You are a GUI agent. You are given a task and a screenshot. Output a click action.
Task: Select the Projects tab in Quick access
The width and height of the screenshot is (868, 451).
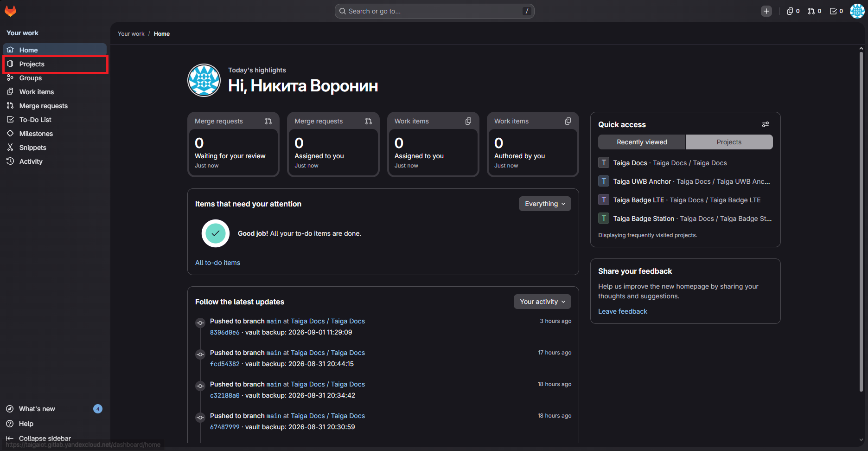pyautogui.click(x=729, y=142)
